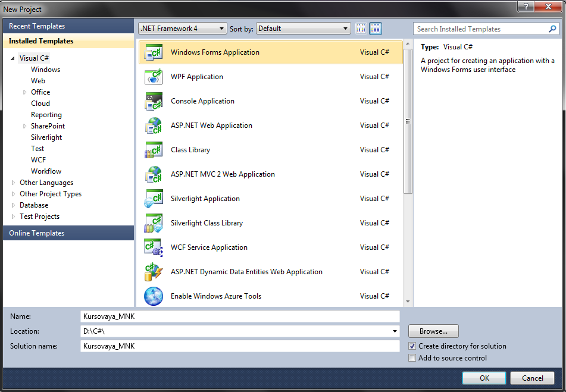
Task: Expand the Other Project Types node
Action: coord(13,194)
